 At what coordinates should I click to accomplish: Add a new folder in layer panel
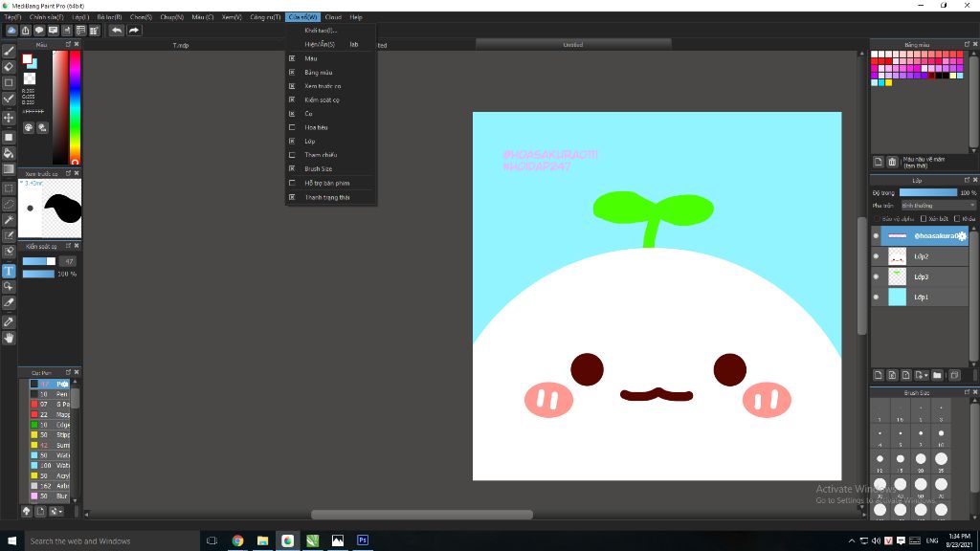click(937, 375)
